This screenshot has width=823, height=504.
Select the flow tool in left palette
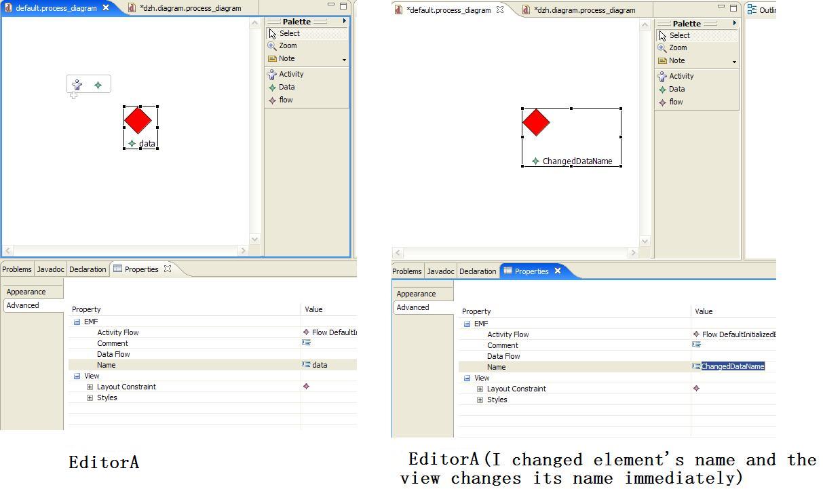281,100
